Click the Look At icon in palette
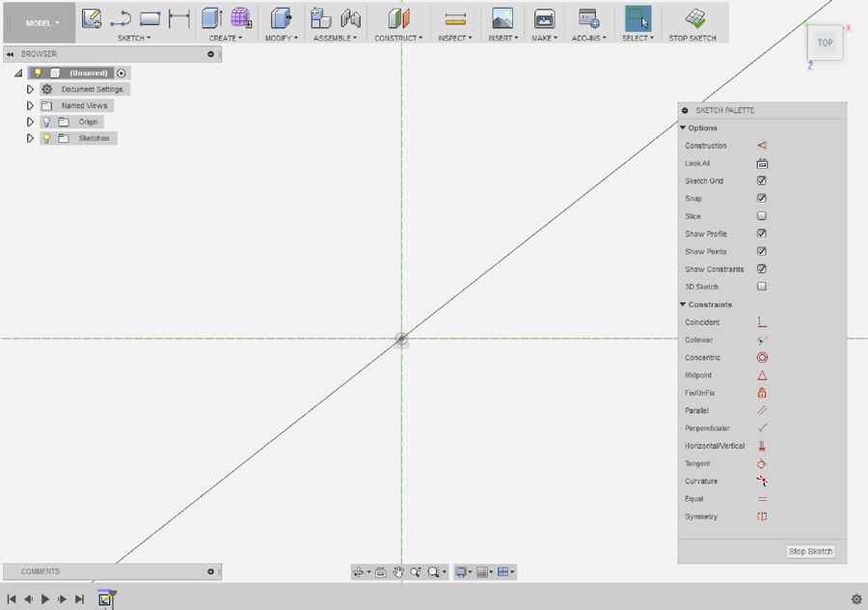868x610 pixels. 762,163
